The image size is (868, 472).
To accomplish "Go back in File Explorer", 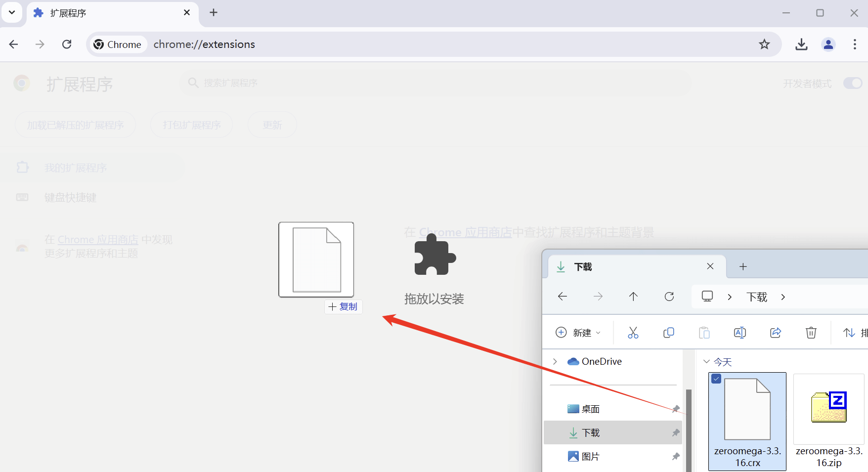I will point(563,297).
